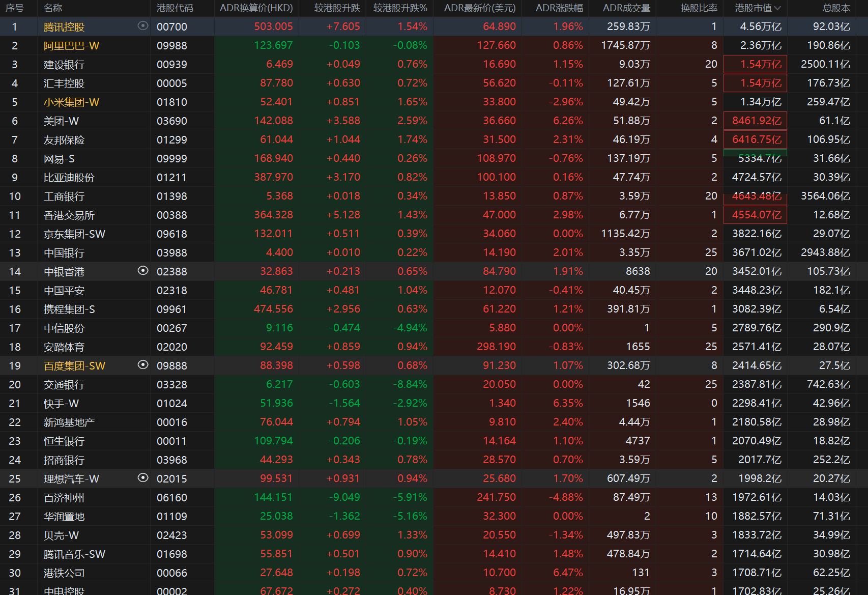Click ADR latest price 241.750
868x595 pixels.
click(496, 497)
